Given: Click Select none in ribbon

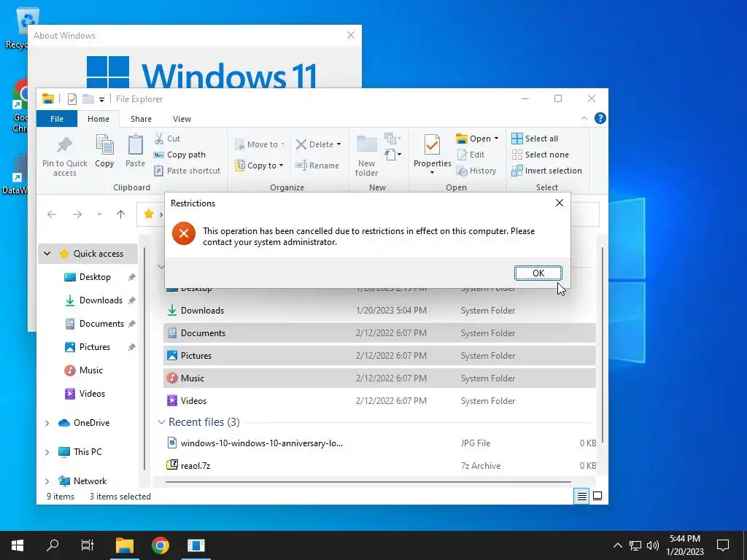Looking at the screenshot, I should coord(540,155).
